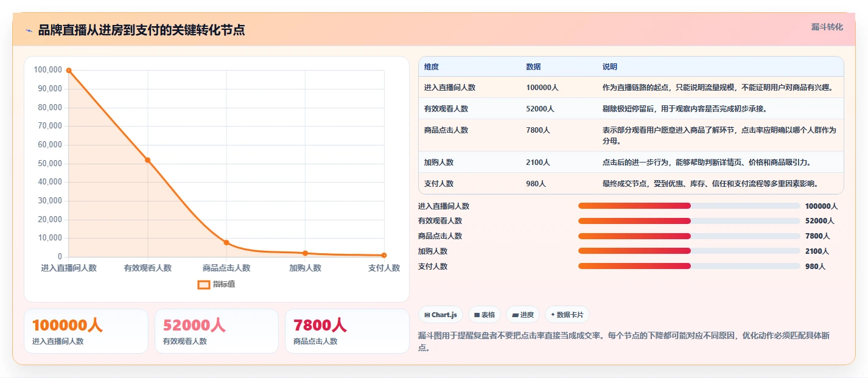Viewport: 868px width, 378px height.
Task: Click the 支付人数 progress bar
Action: tap(689, 266)
